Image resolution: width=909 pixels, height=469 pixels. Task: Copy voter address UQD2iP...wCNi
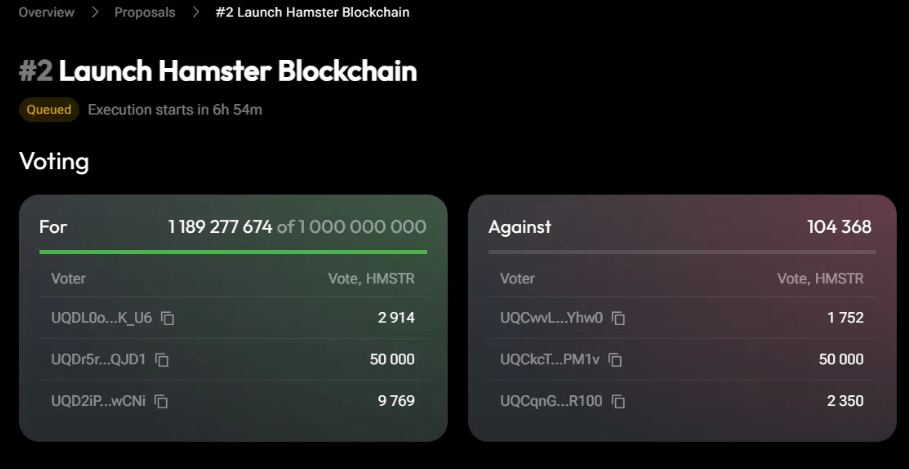point(161,402)
